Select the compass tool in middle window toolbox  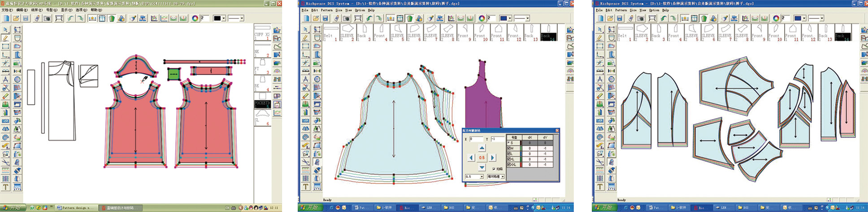[x=305, y=79]
